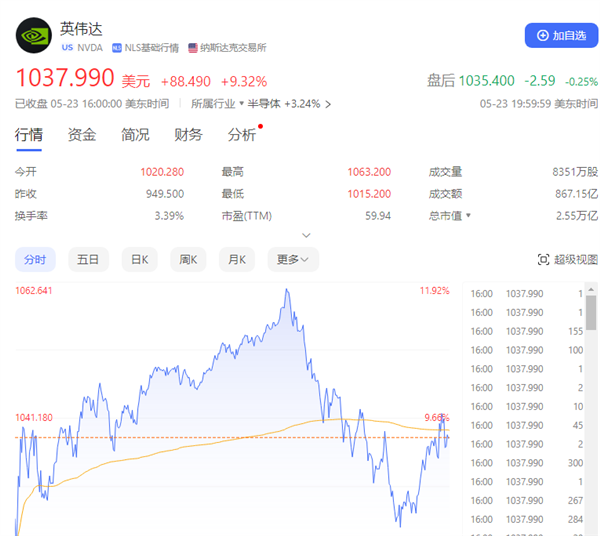Open the 所属行业 dropdown arrow

click(x=241, y=103)
